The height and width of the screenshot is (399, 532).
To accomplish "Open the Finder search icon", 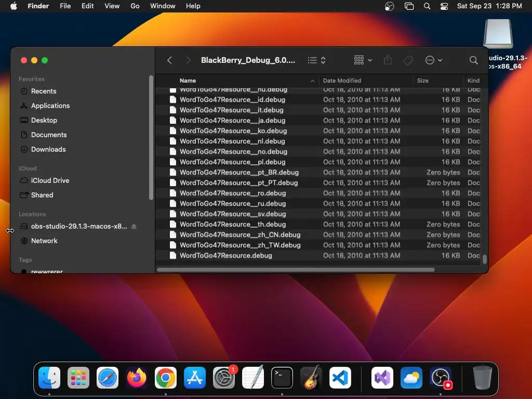I will 473,60.
